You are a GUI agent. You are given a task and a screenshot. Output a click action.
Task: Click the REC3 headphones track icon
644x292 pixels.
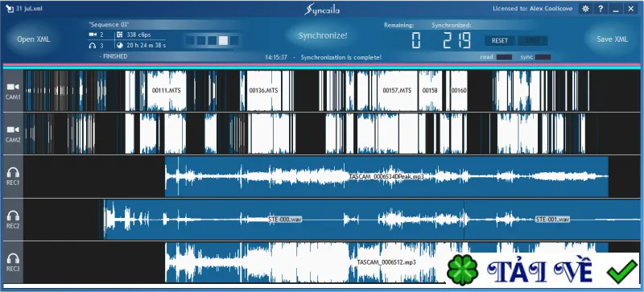(13, 258)
